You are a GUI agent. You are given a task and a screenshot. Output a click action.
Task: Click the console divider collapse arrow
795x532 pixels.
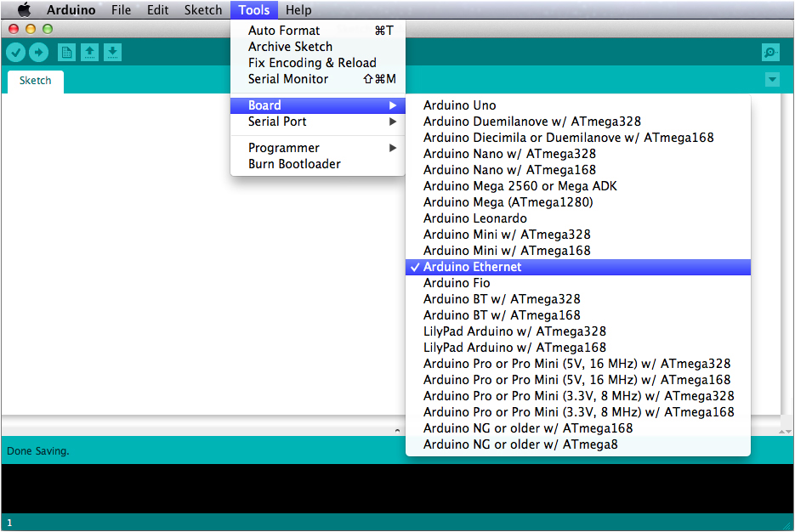398,431
